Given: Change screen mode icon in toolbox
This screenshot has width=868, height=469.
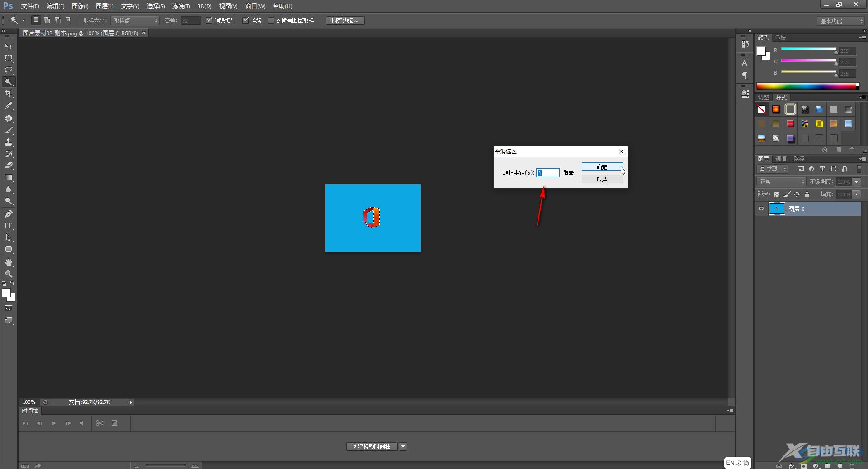Looking at the screenshot, I should pos(9,321).
